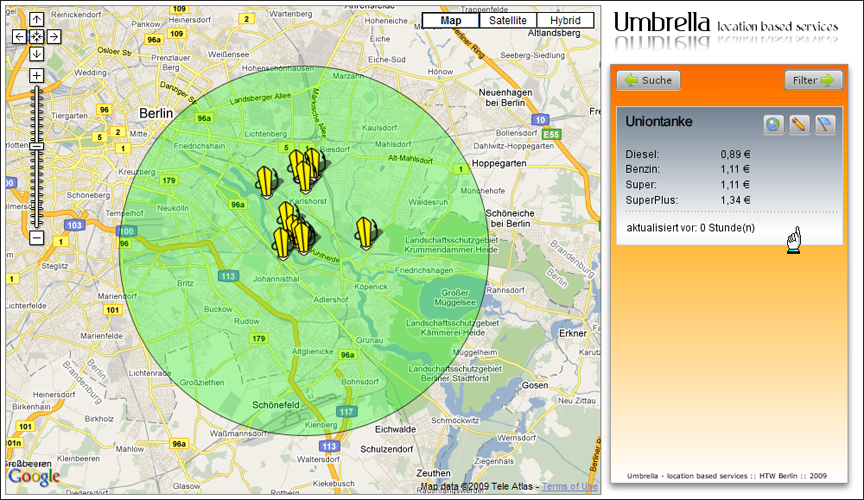Zoom out with the minus button
The width and height of the screenshot is (864, 500).
point(36,238)
